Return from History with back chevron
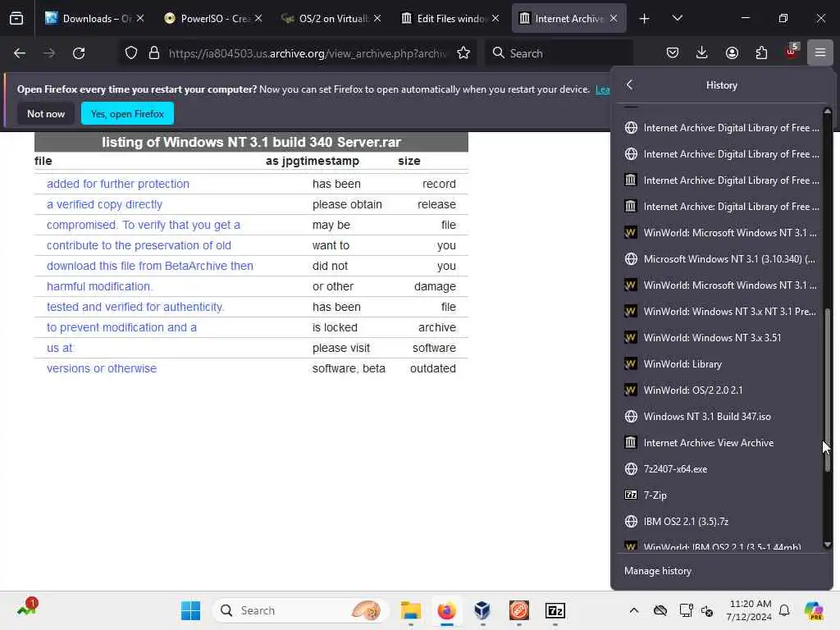The height and width of the screenshot is (630, 840). (x=629, y=84)
